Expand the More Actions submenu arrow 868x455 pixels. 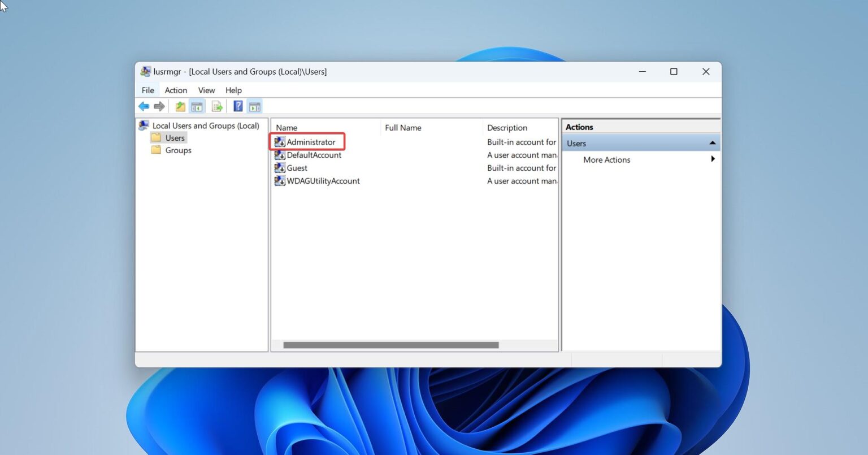713,159
